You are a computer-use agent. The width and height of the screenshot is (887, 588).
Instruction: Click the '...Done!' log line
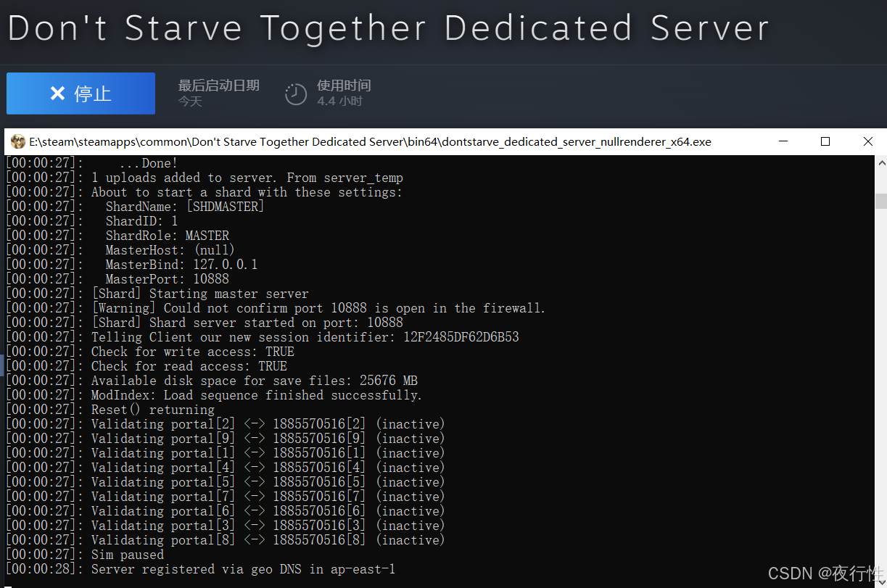[91, 163]
